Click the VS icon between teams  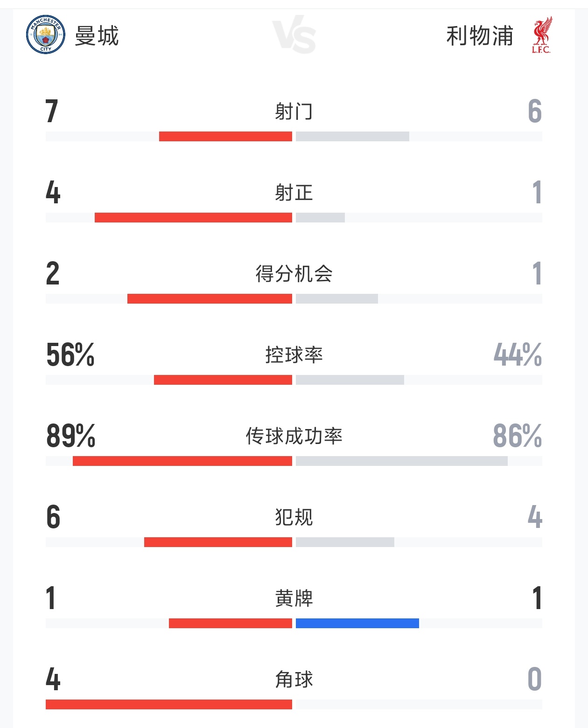294,35
